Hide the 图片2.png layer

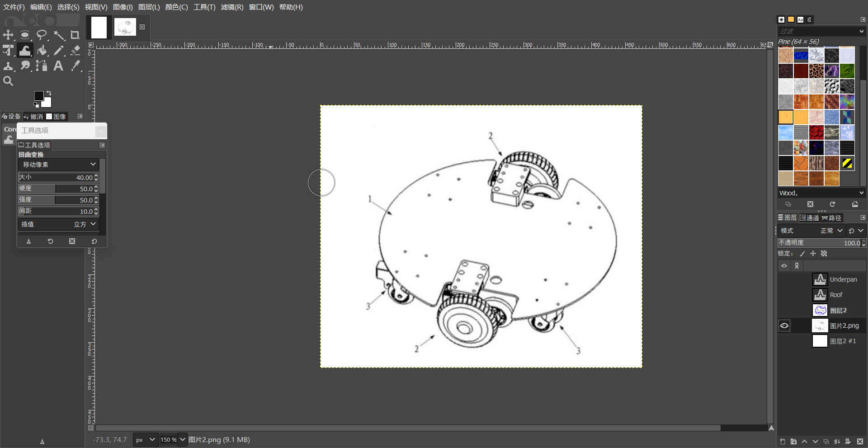(784, 325)
